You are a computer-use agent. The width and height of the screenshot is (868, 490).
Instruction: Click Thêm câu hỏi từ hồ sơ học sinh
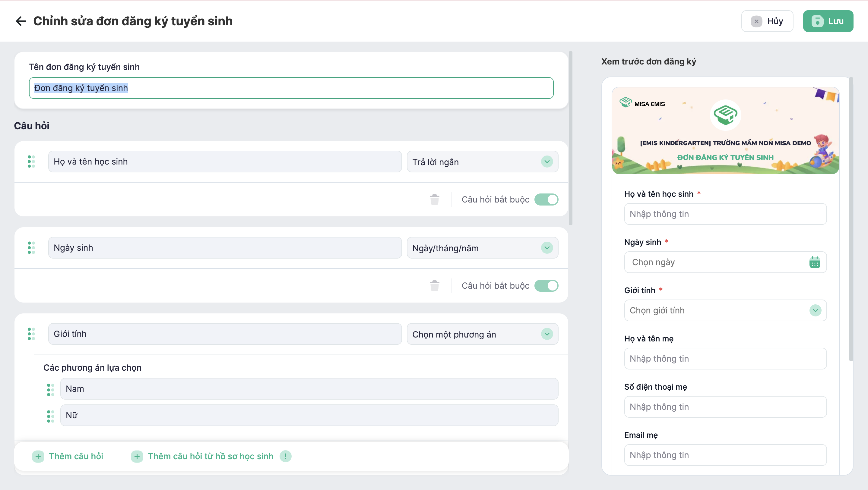click(203, 456)
